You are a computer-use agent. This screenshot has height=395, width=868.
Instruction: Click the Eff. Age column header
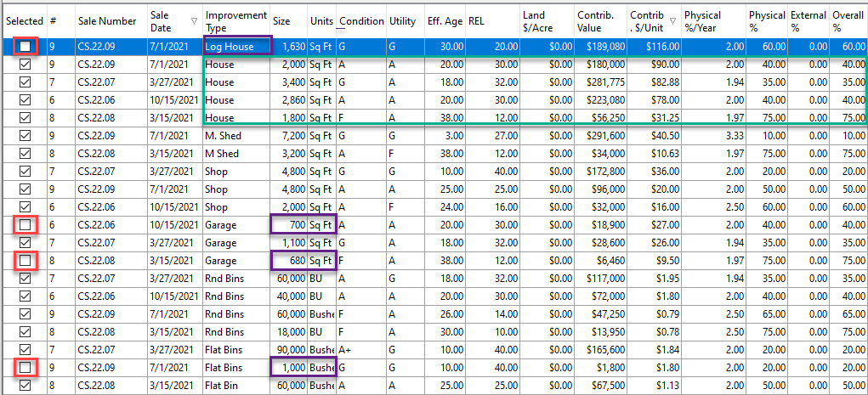click(445, 20)
